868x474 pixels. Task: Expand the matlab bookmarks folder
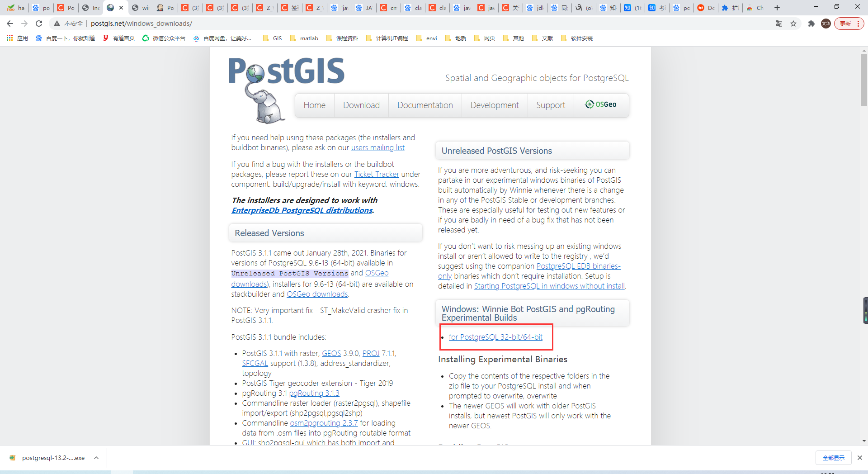[x=304, y=38]
